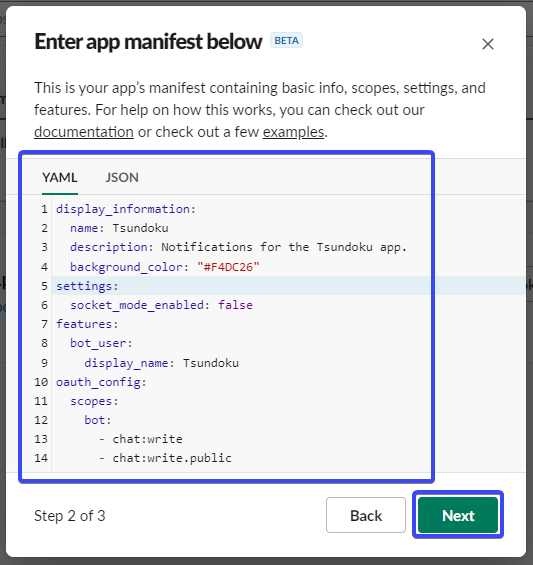The width and height of the screenshot is (533, 565).
Task: Click the BETA badge
Action: pyautogui.click(x=287, y=40)
